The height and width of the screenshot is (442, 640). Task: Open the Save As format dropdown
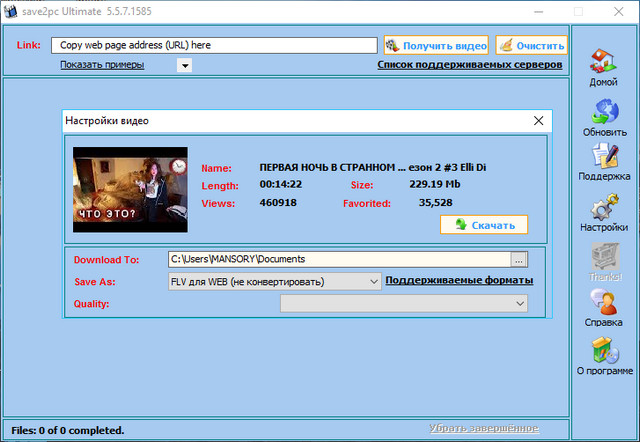click(274, 281)
